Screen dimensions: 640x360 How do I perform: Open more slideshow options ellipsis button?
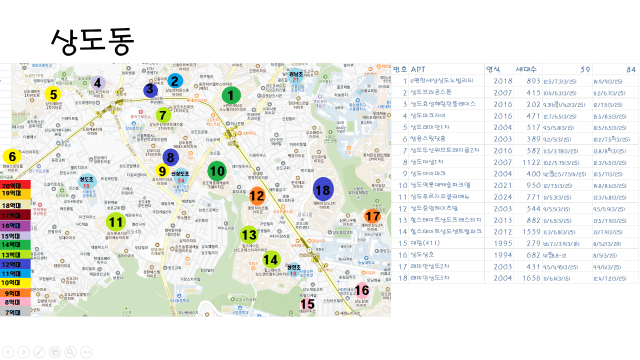(86, 352)
